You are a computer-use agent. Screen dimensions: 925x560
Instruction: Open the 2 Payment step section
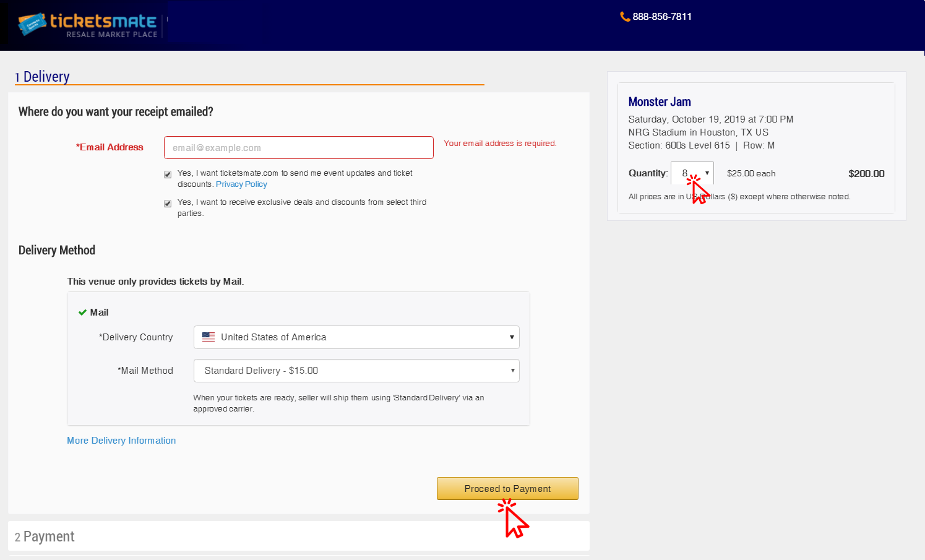(45, 536)
